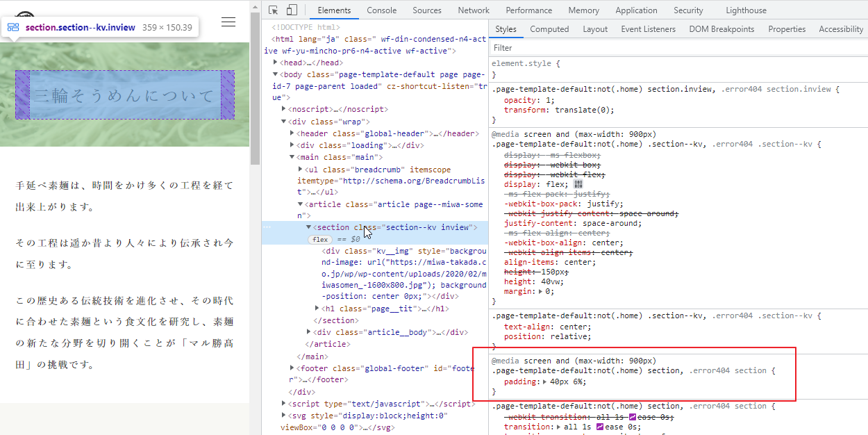Open the Memory tab
The image size is (868, 435).
point(583,10)
